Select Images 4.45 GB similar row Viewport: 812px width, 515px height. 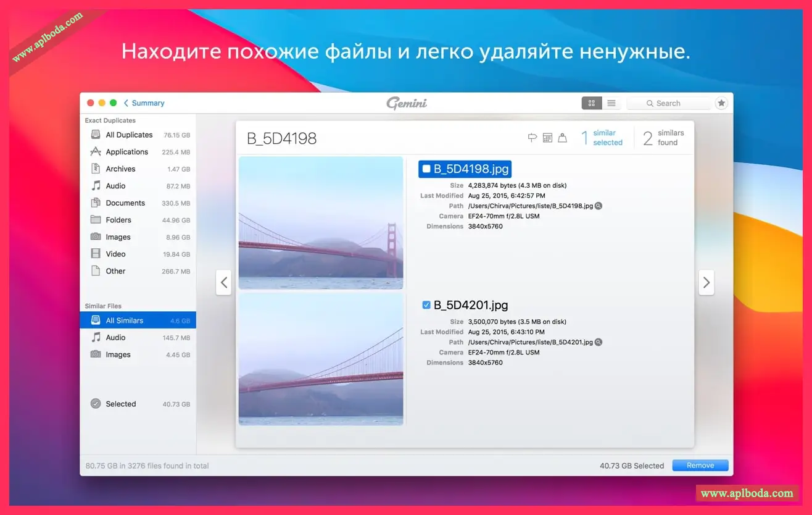138,354
